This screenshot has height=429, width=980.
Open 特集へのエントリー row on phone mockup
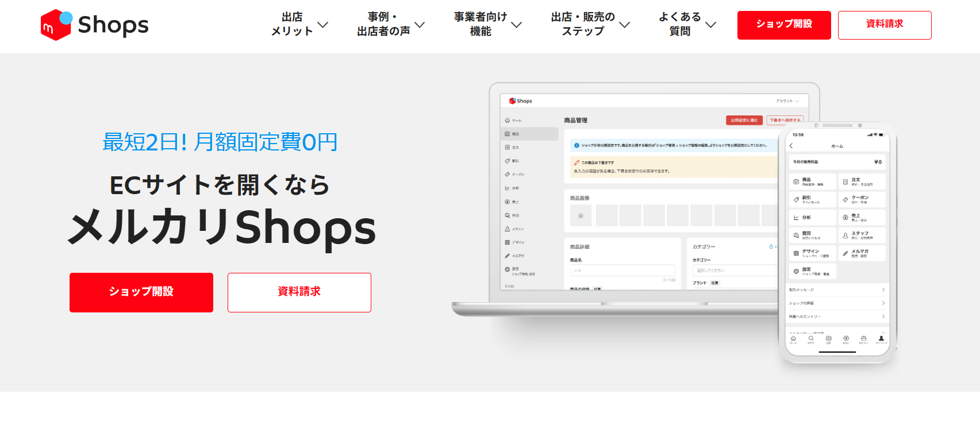click(x=837, y=316)
